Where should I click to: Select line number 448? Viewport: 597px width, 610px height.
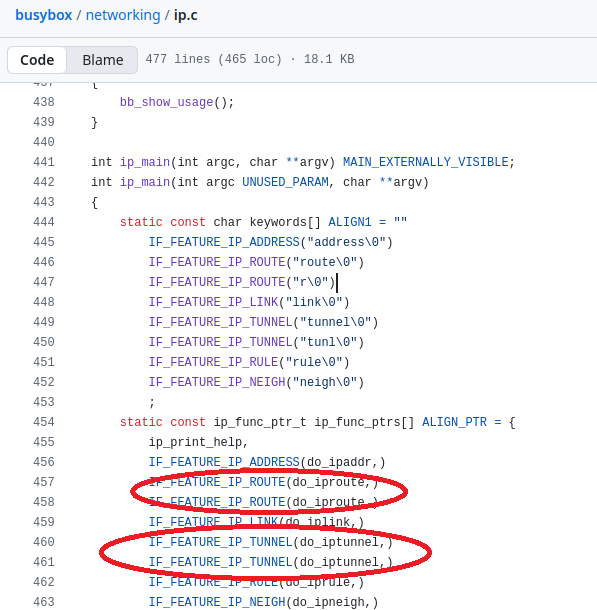point(44,302)
